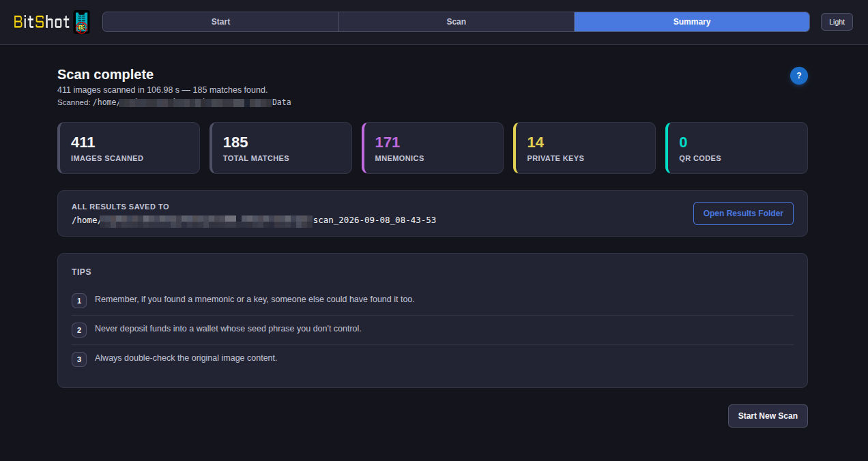Switch to the Scan tab
The image size is (868, 461).
click(x=456, y=22)
